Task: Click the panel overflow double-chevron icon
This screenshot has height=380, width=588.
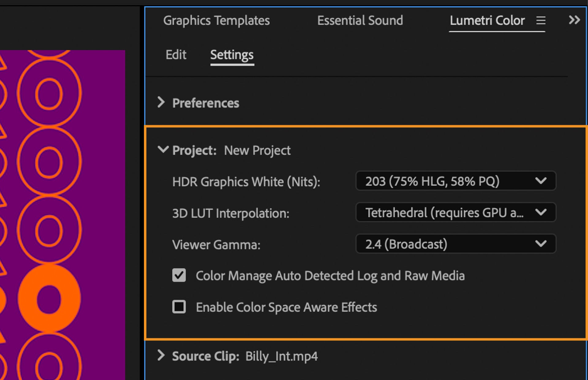Action: pyautogui.click(x=575, y=20)
